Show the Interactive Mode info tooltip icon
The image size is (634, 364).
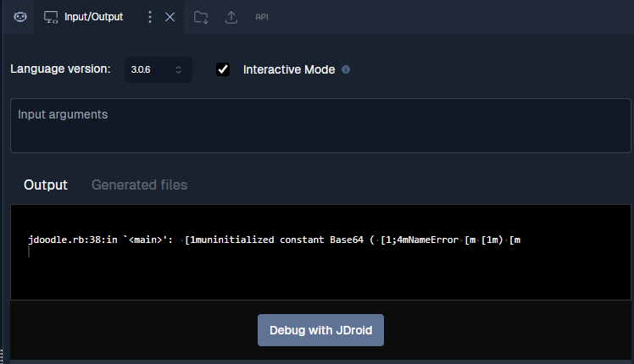click(x=346, y=69)
